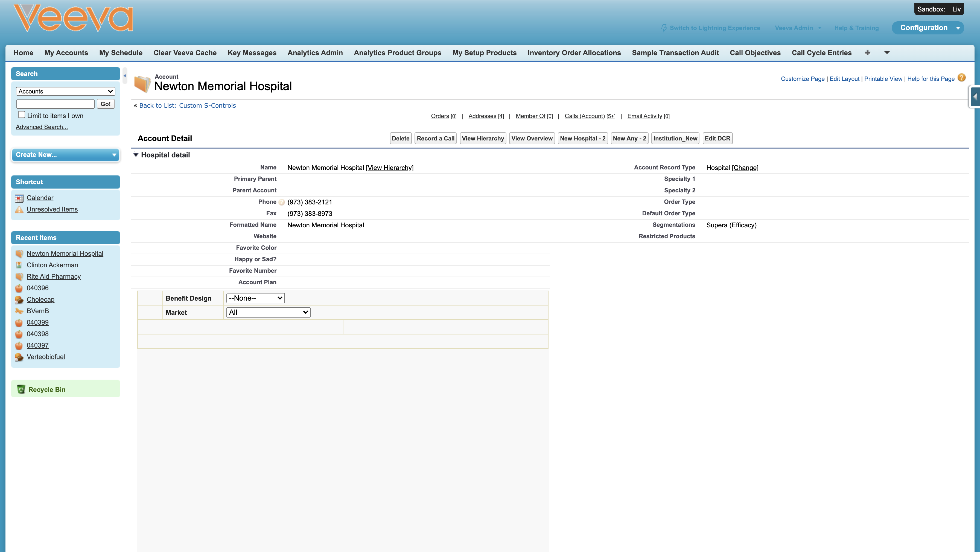Open the My Accounts tab
This screenshot has width=980, height=552.
click(66, 53)
